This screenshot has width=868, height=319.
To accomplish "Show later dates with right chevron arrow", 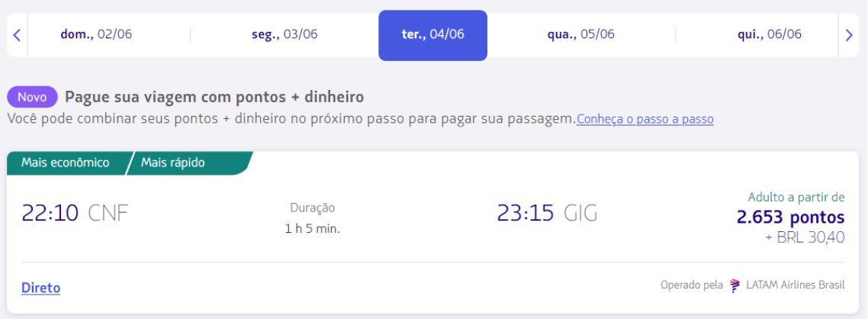I will (849, 35).
